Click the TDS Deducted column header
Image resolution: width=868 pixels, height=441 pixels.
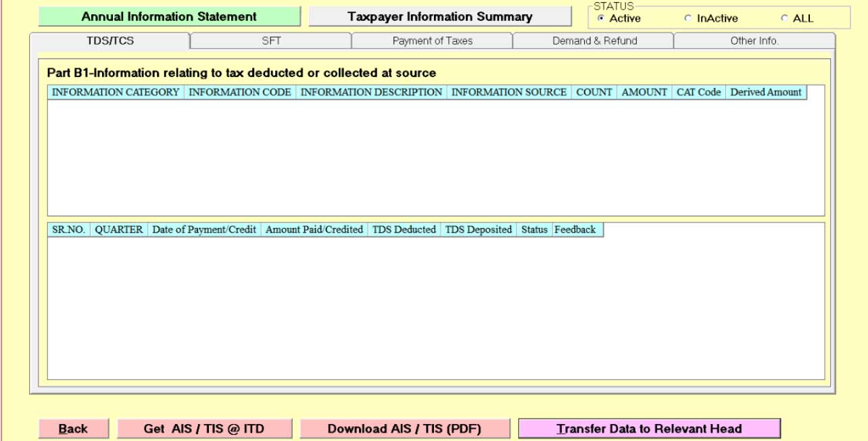pos(404,230)
